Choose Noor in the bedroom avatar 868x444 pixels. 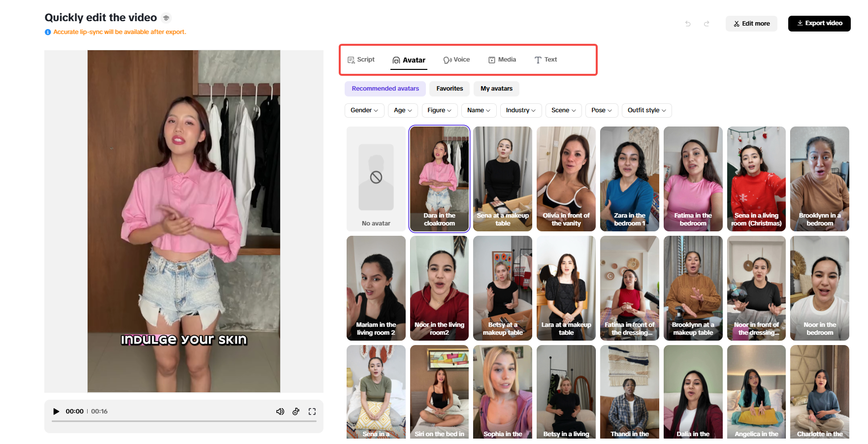click(820, 288)
